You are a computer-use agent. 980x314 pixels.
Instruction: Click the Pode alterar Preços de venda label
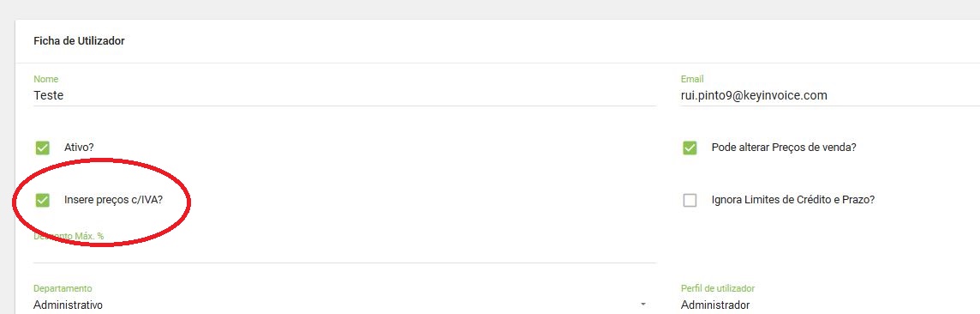784,148
